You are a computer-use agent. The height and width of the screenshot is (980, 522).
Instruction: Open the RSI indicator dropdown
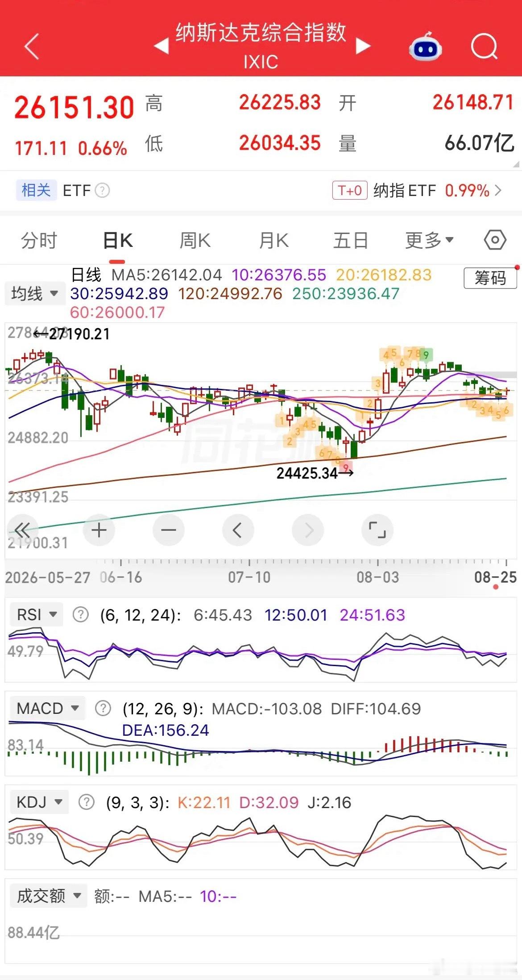pyautogui.click(x=37, y=615)
